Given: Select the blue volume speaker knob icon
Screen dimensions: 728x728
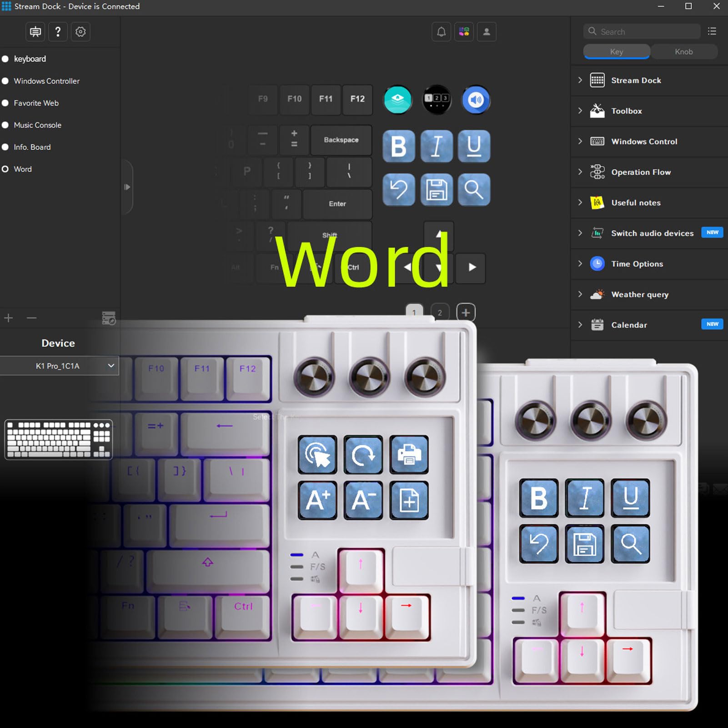Looking at the screenshot, I should [476, 100].
